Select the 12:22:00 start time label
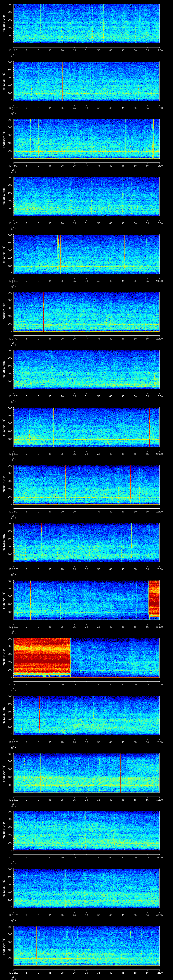The height and width of the screenshot is (980, 173). pyautogui.click(x=13, y=396)
